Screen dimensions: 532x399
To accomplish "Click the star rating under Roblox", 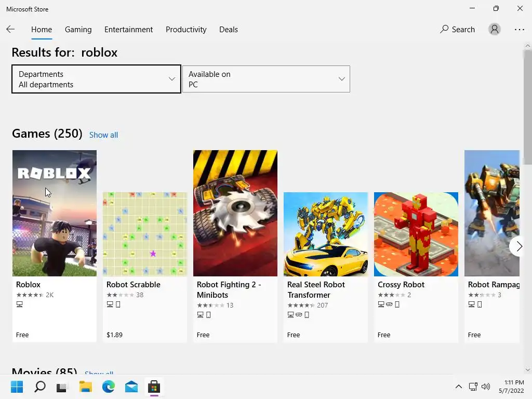I will pos(30,295).
